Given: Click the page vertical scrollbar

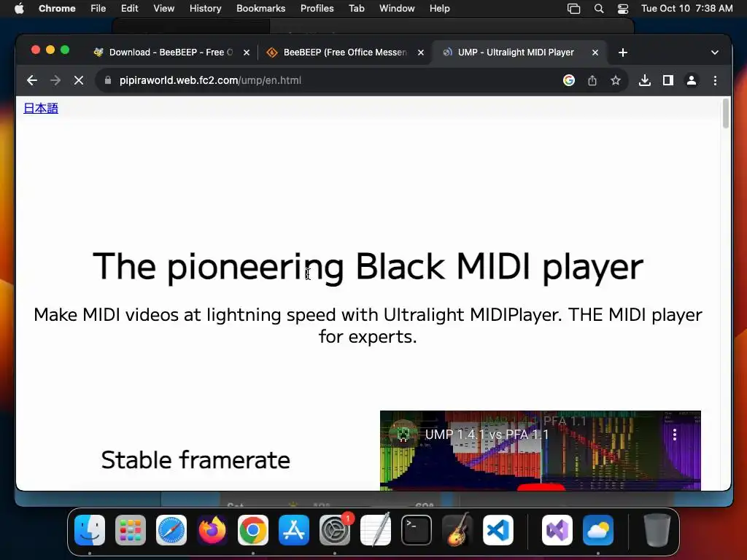Looking at the screenshot, I should pos(726,113).
